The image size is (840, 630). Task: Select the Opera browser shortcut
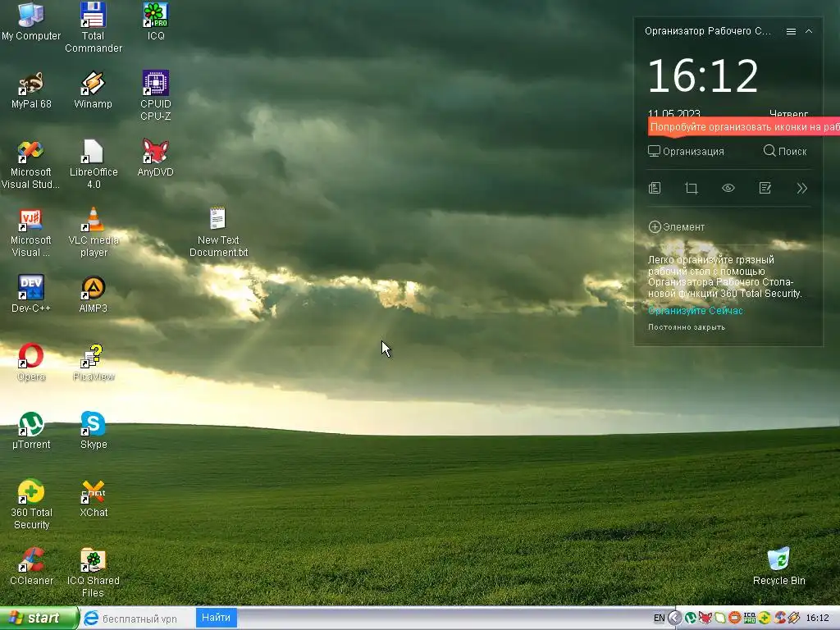[x=30, y=363]
